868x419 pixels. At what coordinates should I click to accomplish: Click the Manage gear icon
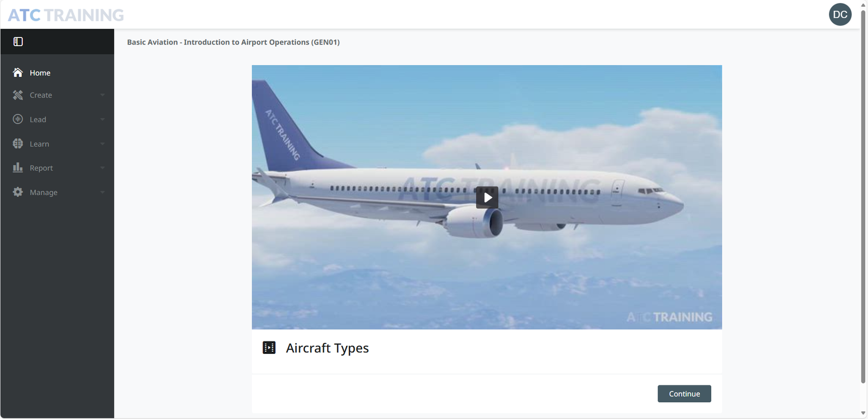18,192
